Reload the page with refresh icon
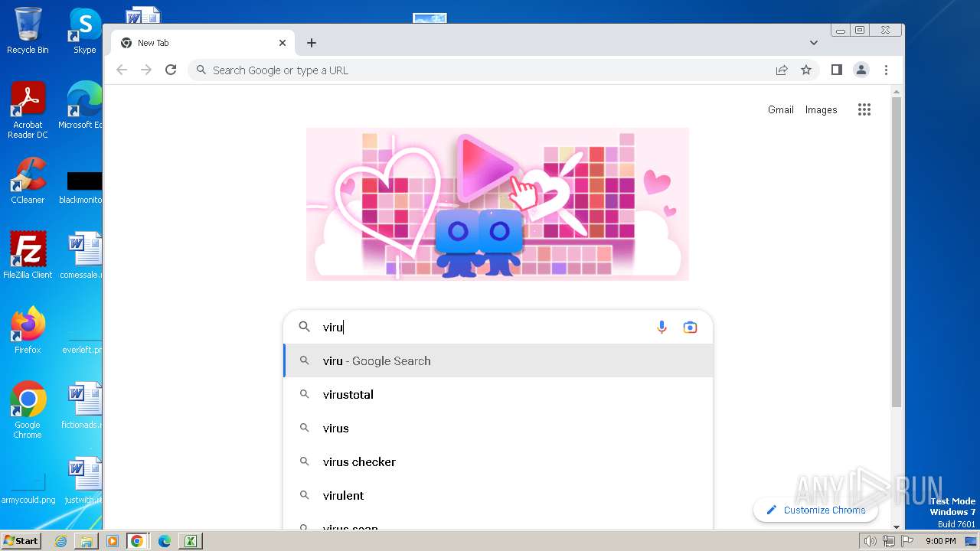 tap(171, 70)
